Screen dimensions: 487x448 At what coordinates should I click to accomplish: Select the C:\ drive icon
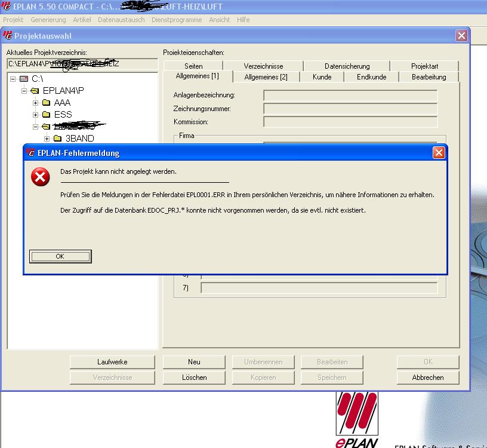[24, 79]
